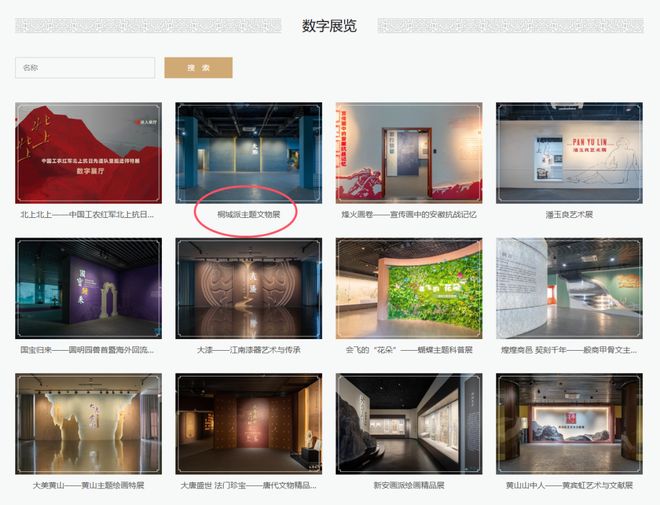Click the 大唐盛世 法门珍宝 title link

(248, 486)
